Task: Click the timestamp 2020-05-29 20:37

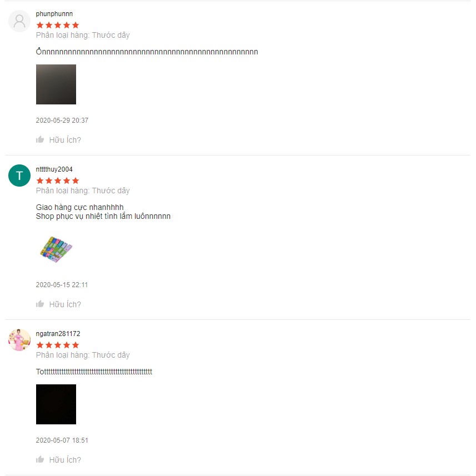Action: (x=62, y=121)
